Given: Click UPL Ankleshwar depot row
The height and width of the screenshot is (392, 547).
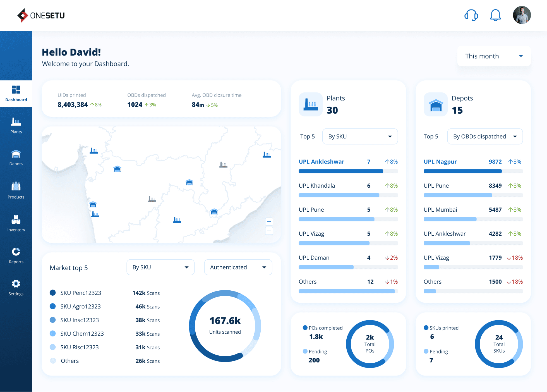Looking at the screenshot, I should point(473,238).
